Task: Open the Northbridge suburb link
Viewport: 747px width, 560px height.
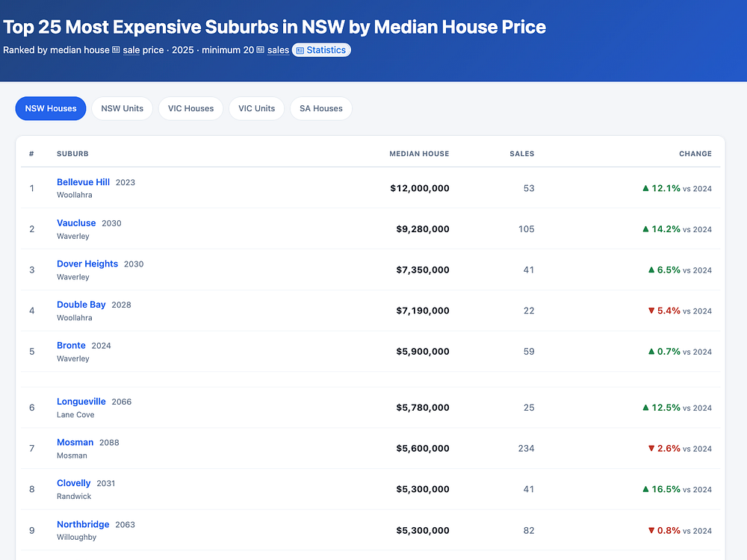Action: 83,524
